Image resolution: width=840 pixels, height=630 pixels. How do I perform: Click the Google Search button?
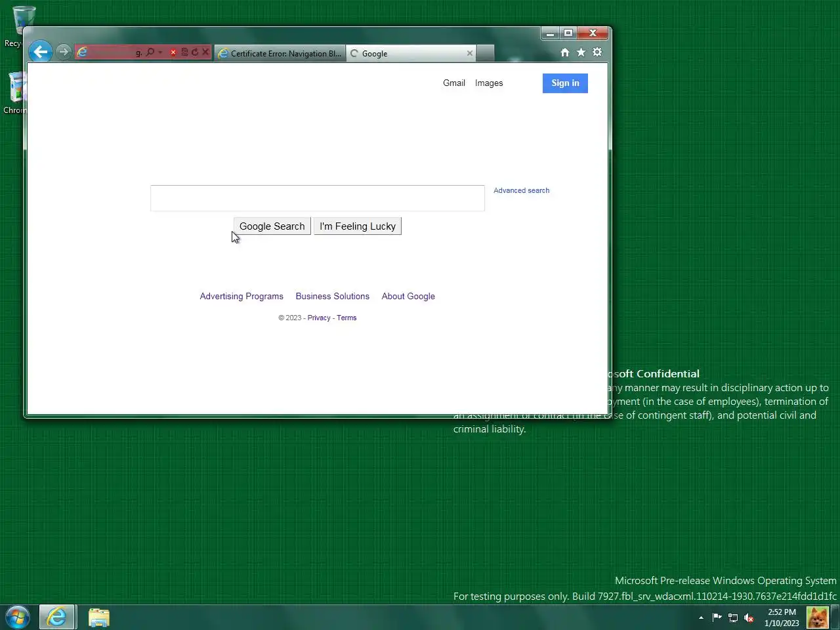272,226
